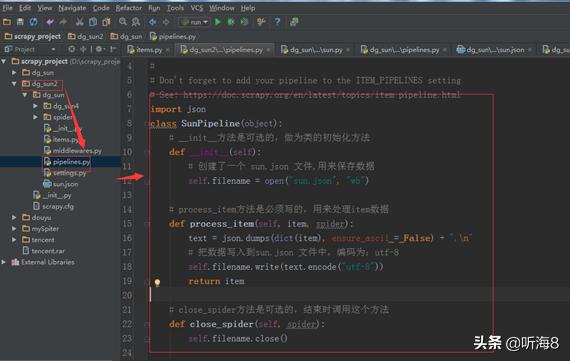The image size is (570, 361).
Task: Switch to the items.py editor tab
Action: 149,49
